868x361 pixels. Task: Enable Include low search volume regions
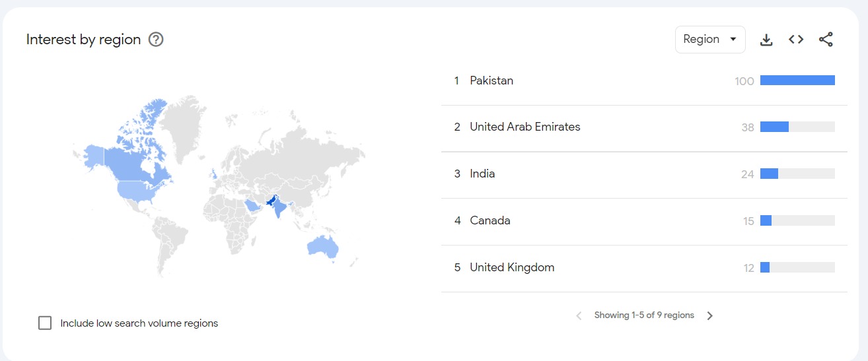click(x=45, y=323)
